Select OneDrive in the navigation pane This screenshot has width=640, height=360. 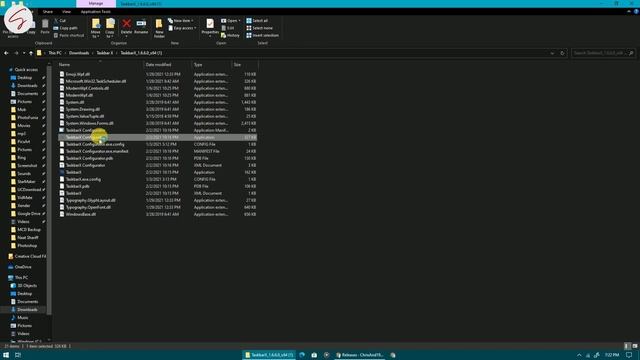(x=23, y=267)
